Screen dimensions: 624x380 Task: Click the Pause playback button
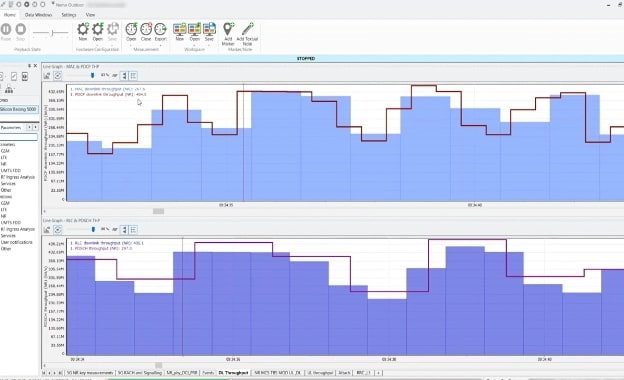(6, 29)
